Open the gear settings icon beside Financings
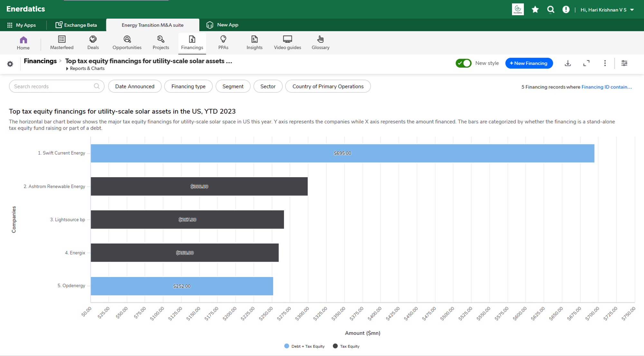644x356 pixels. coord(10,64)
